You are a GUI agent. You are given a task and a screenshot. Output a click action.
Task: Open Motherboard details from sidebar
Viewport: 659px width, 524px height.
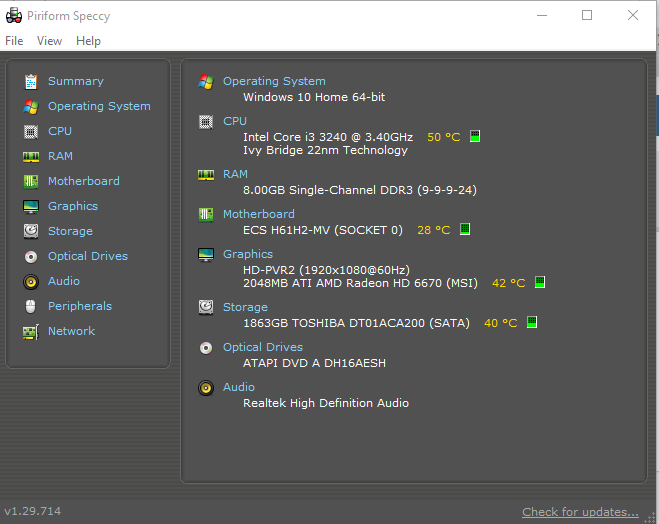click(x=84, y=181)
